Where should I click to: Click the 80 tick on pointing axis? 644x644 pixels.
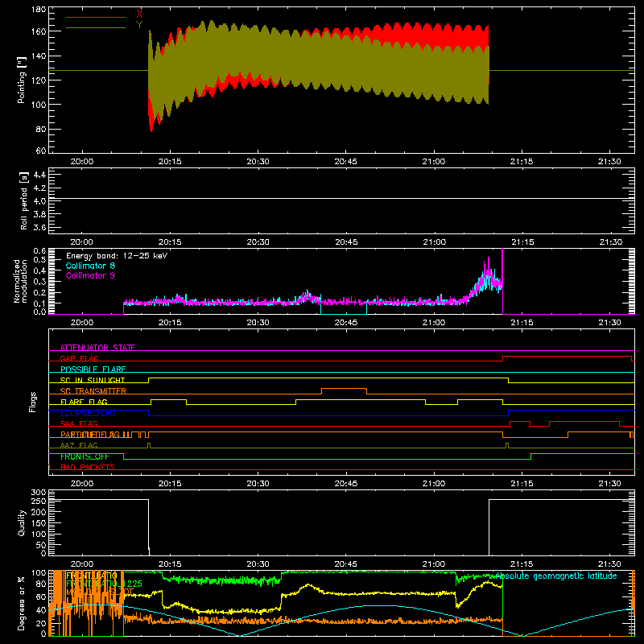click(41, 129)
